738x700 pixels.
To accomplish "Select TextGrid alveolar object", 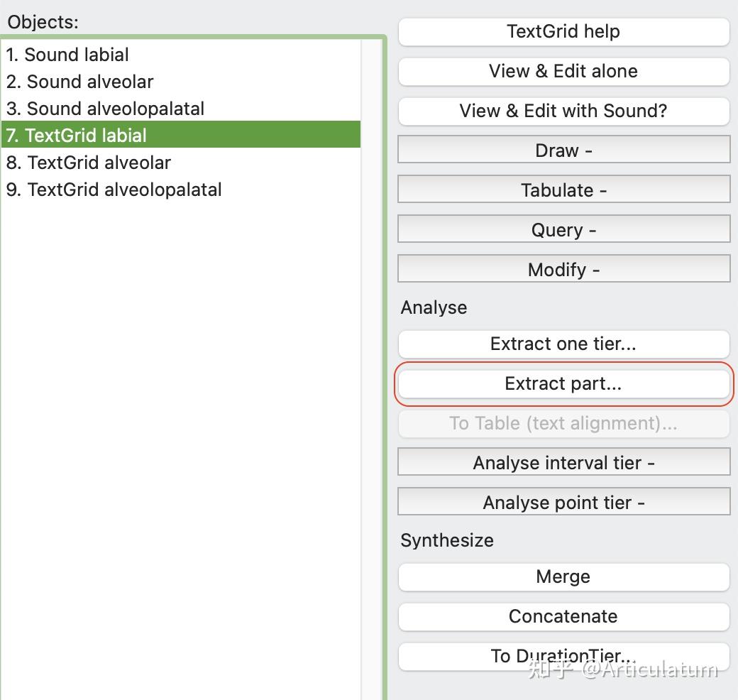I will (x=89, y=163).
